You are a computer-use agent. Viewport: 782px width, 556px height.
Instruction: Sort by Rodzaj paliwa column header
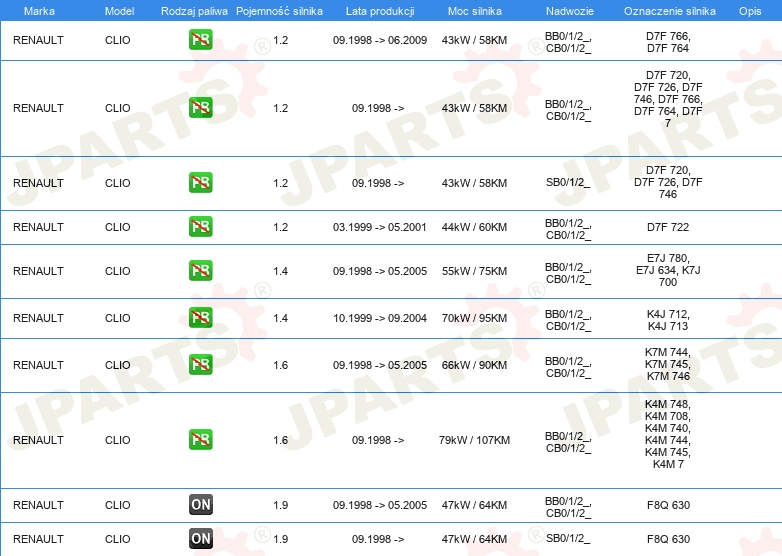[194, 11]
